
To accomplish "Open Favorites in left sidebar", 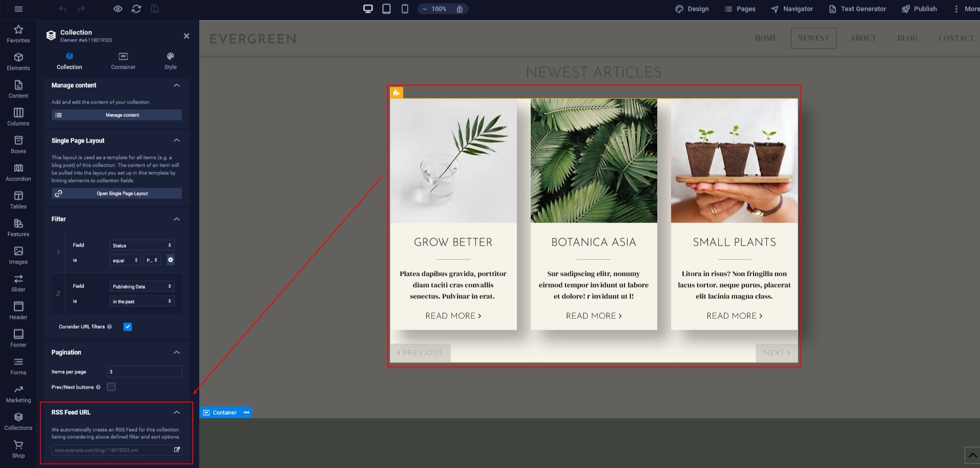I will [x=18, y=34].
